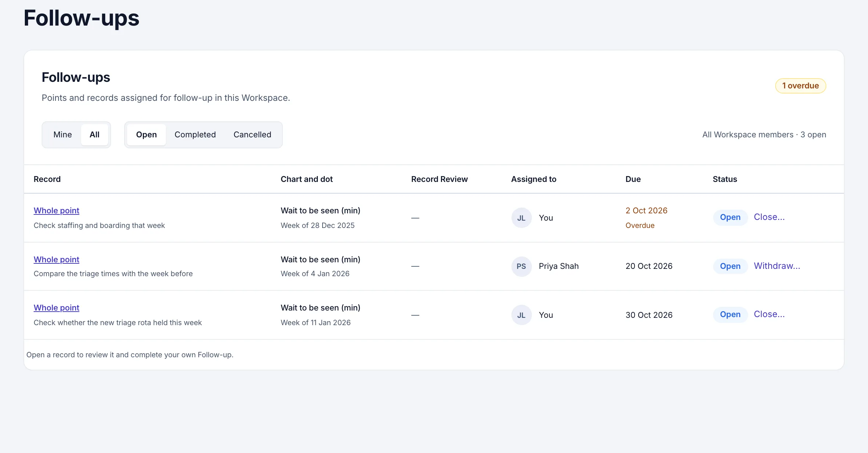Click 'Check whether the new triage rota held' note
The image size is (868, 453).
tap(118, 323)
